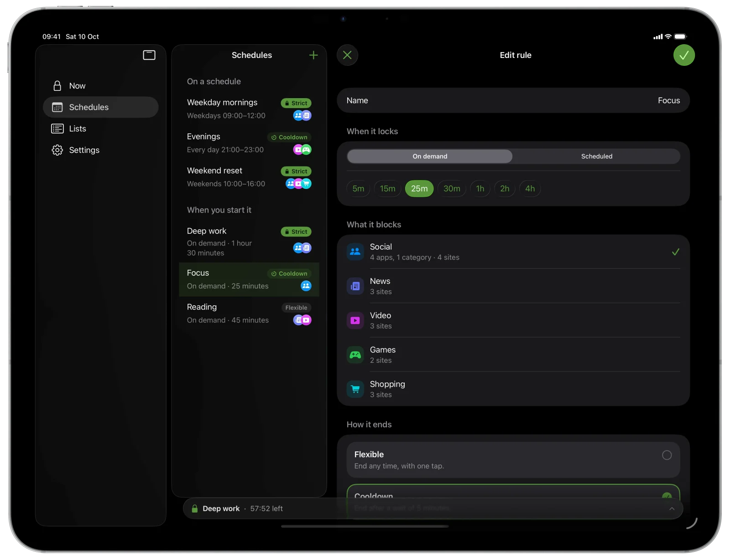Open Settings in the sidebar
The width and height of the screenshot is (730, 560).
click(101, 150)
